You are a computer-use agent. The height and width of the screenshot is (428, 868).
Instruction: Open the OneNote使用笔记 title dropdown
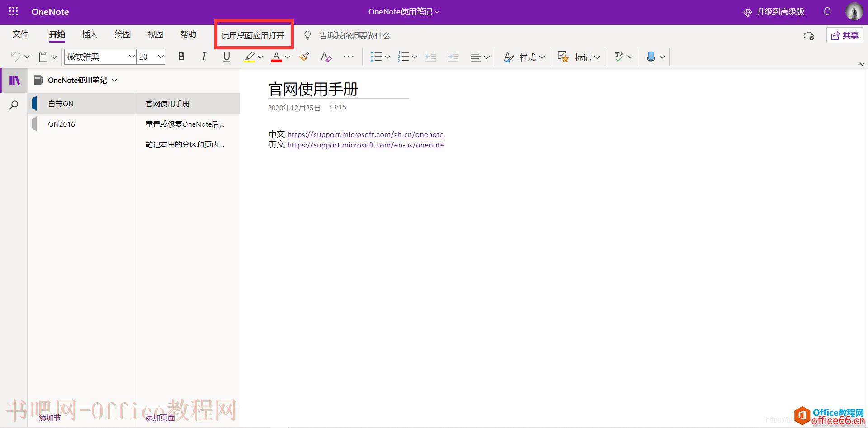(404, 12)
